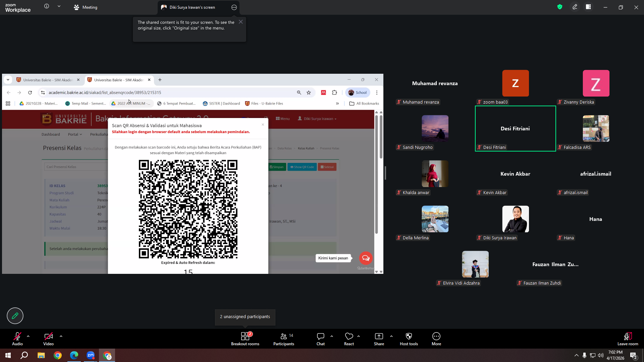Click the Show QR Code button
The height and width of the screenshot is (362, 644).
(302, 167)
